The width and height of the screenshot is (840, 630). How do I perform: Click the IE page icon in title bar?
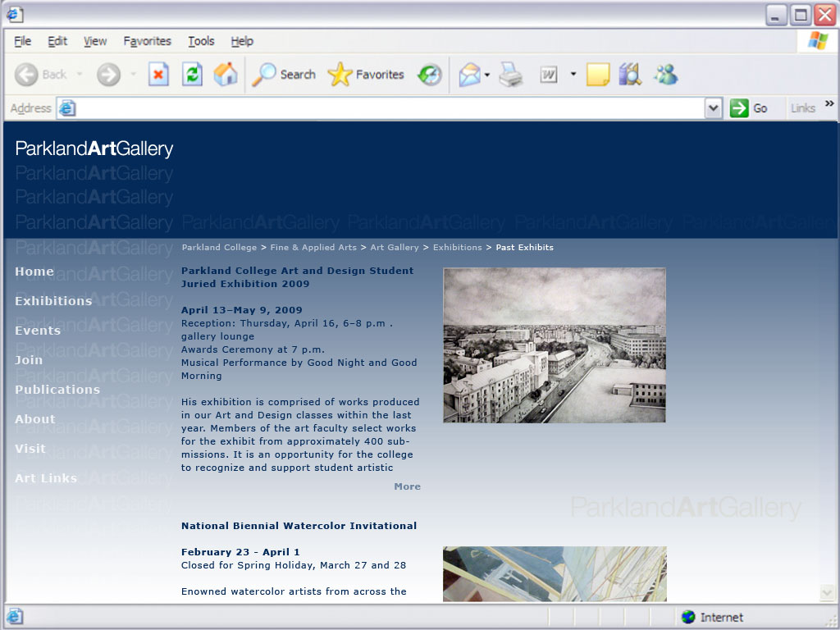pyautogui.click(x=15, y=15)
